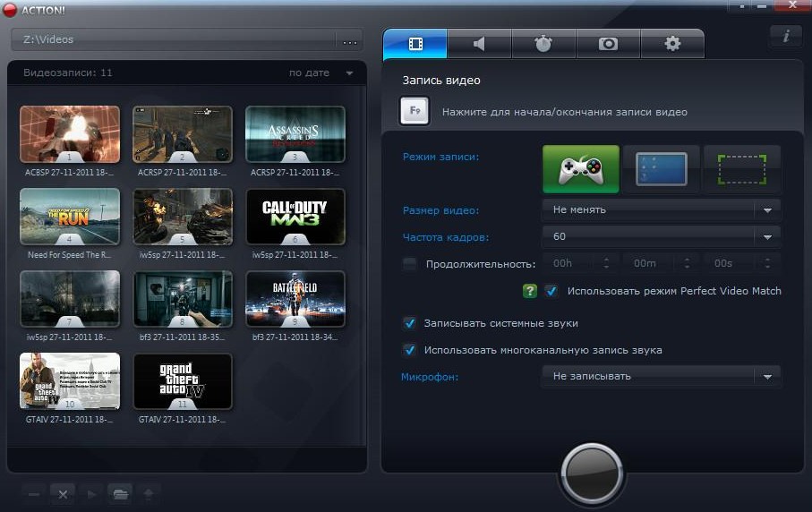This screenshot has height=512, width=812.
Task: Click 'Запись видео' heading text
Action: (x=441, y=81)
